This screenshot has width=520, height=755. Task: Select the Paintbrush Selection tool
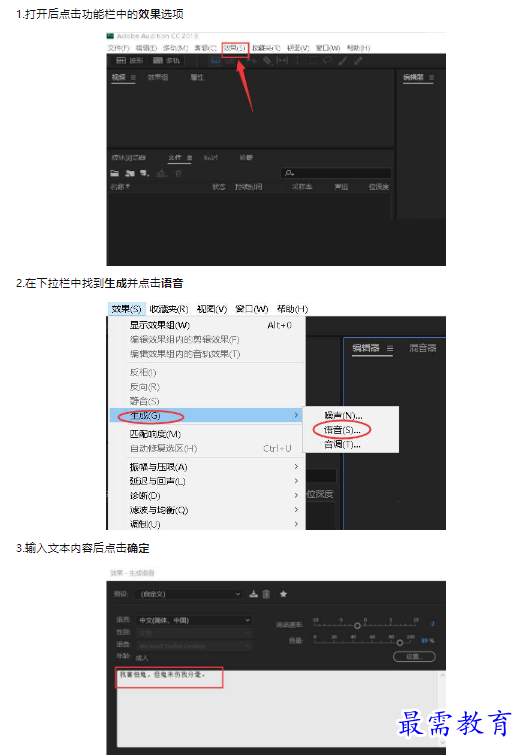click(x=342, y=61)
